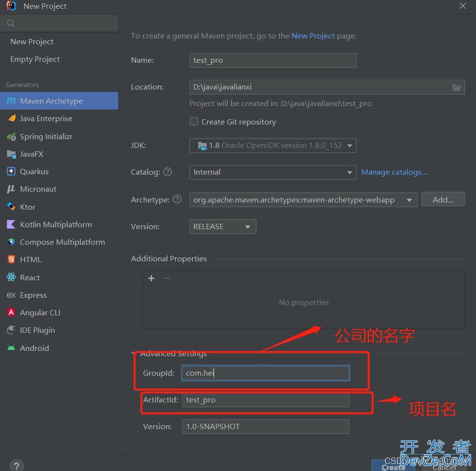The image size is (476, 471).
Task: Browse for location with folder icon
Action: tap(456, 88)
